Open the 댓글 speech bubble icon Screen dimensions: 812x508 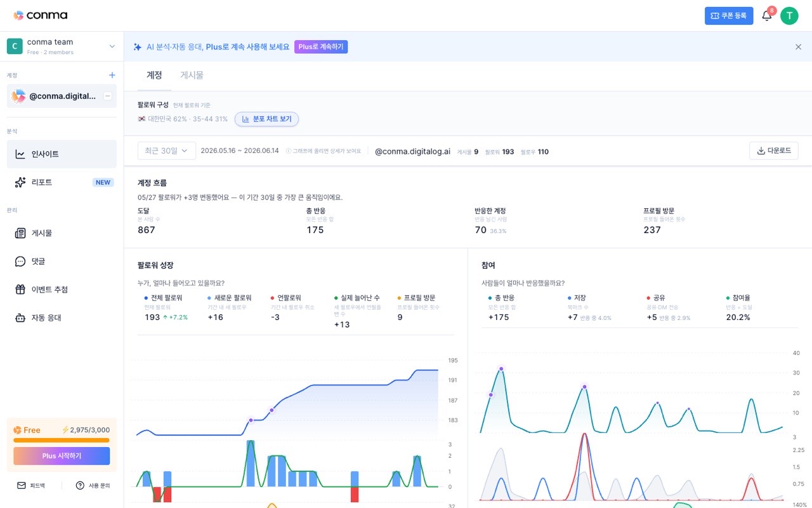[20, 261]
